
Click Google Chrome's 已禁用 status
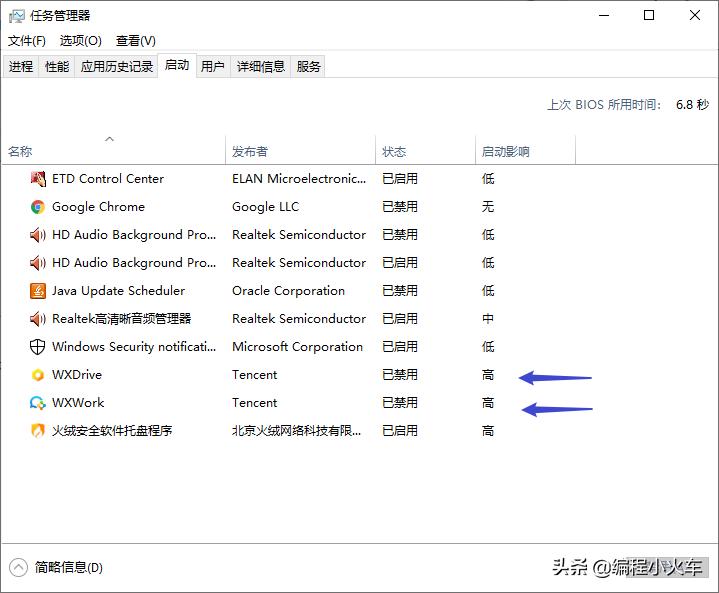400,207
